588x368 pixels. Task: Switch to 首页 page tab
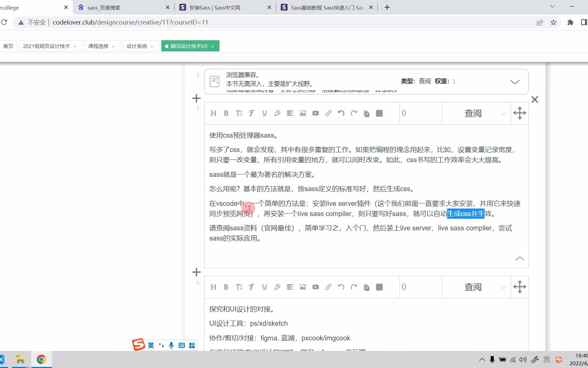(x=8, y=46)
